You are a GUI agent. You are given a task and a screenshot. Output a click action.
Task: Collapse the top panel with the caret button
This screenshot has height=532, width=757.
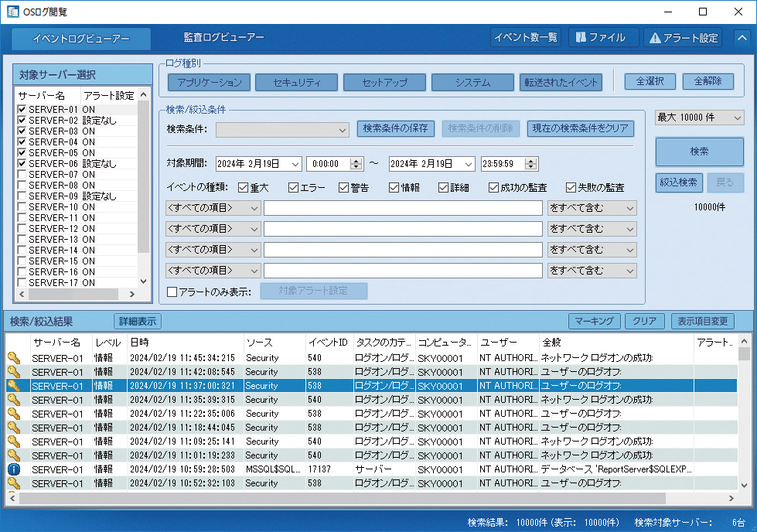[742, 38]
